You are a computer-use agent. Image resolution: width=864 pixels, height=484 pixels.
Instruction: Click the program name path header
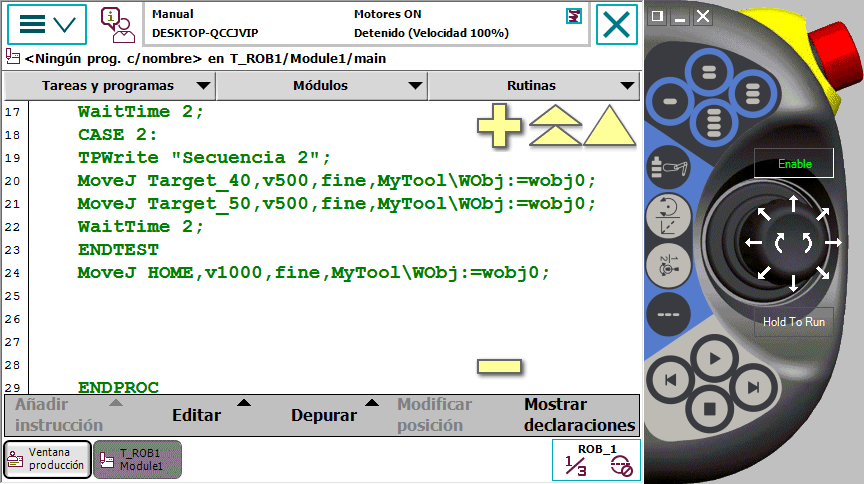(205, 58)
